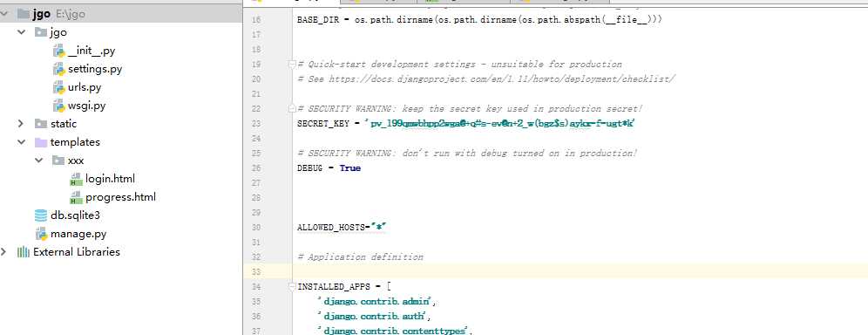
Task: Click the wsgi.py Python file icon
Action: [x=58, y=106]
